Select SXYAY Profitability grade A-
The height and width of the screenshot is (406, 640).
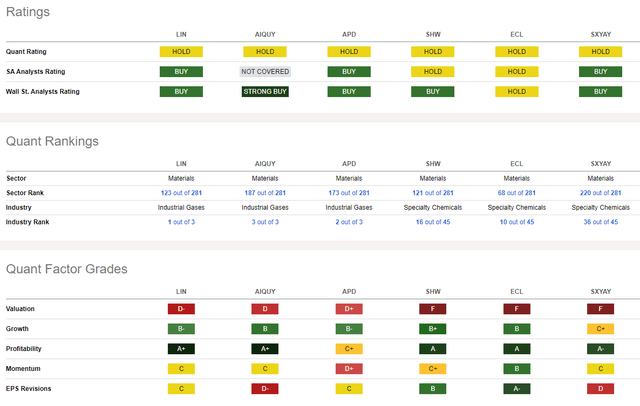click(600, 349)
